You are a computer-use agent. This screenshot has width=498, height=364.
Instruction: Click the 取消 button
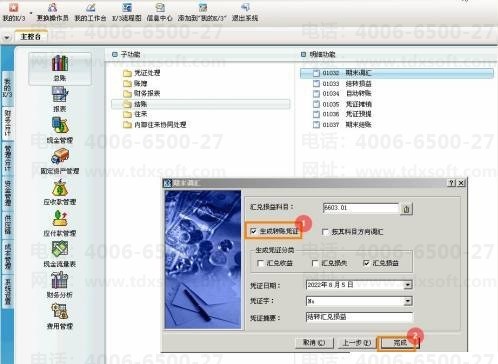click(314, 343)
